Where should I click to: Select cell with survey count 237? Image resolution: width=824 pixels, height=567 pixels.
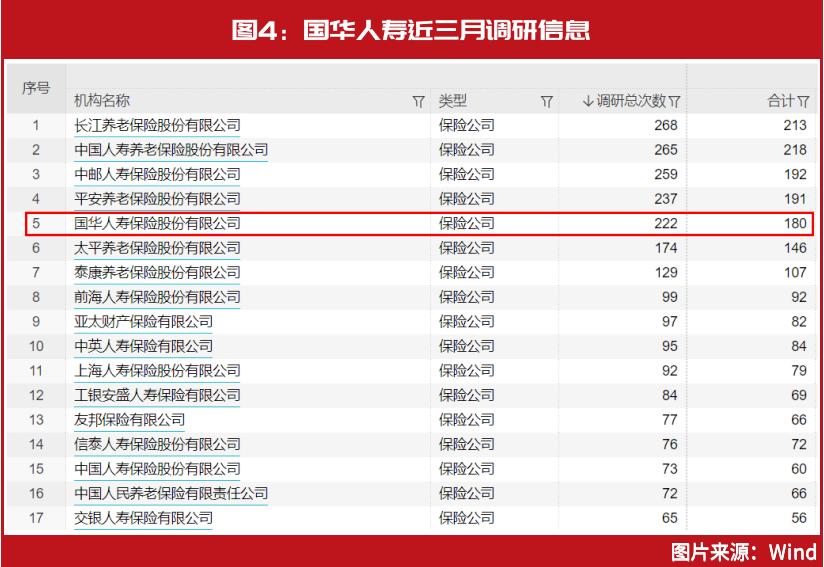[666, 199]
